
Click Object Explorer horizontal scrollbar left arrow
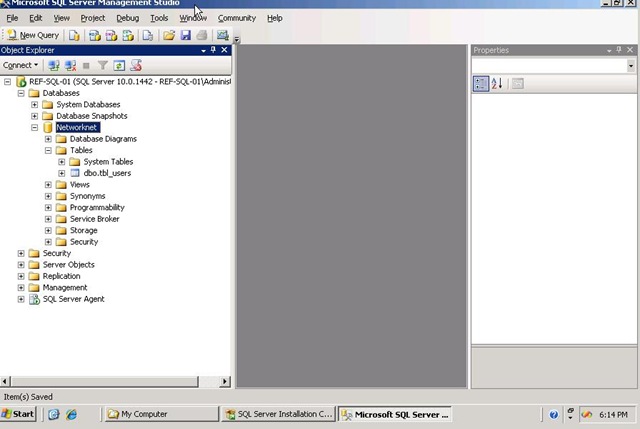click(5, 382)
